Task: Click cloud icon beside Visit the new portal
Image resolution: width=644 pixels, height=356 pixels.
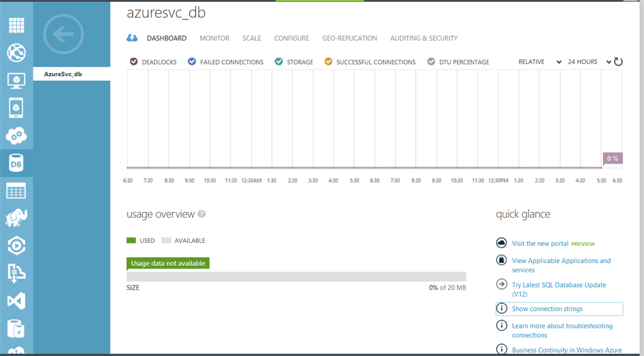Action: pyautogui.click(x=501, y=243)
